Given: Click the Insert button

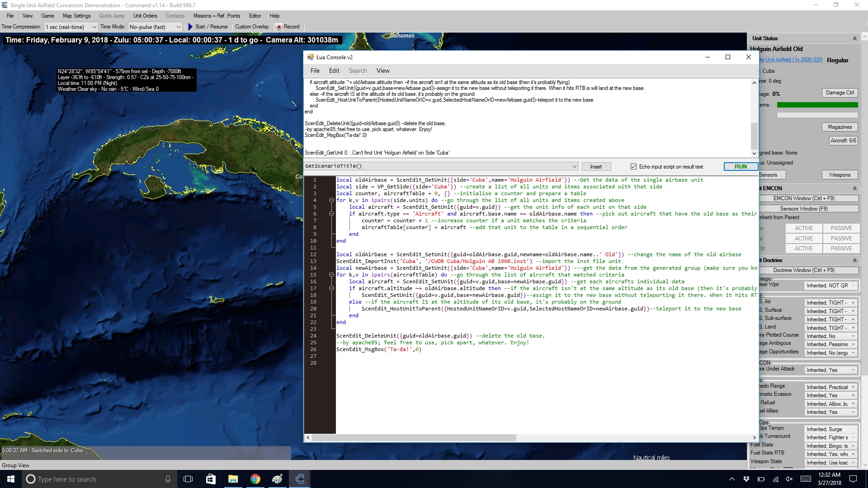Looking at the screenshot, I should 596,167.
